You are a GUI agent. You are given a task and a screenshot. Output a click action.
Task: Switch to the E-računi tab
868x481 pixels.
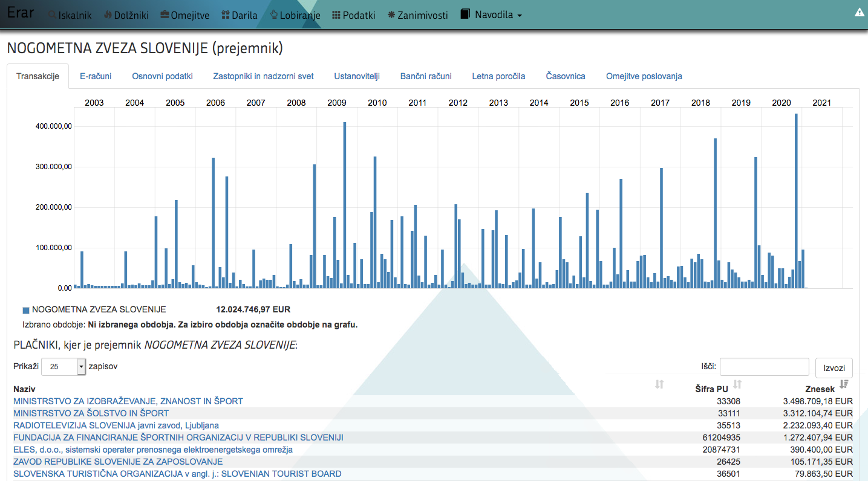[x=96, y=76]
